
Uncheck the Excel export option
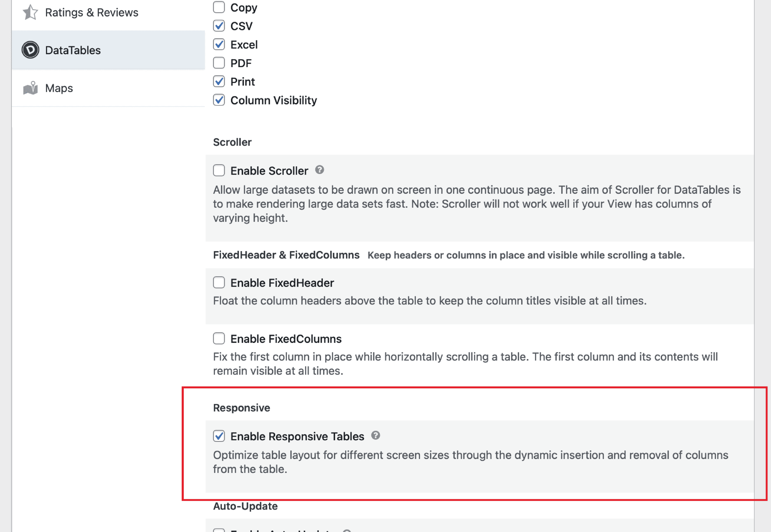point(219,44)
